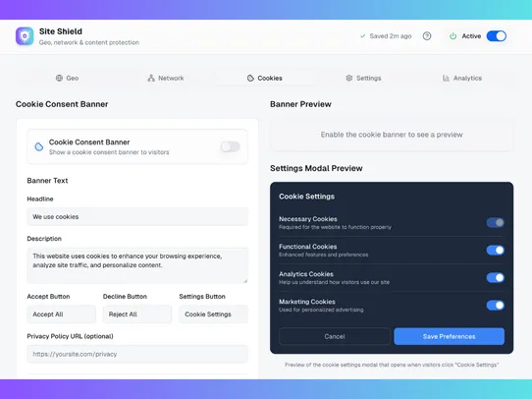Click 'Show a cookie consent banner to visitors'

[109, 152]
